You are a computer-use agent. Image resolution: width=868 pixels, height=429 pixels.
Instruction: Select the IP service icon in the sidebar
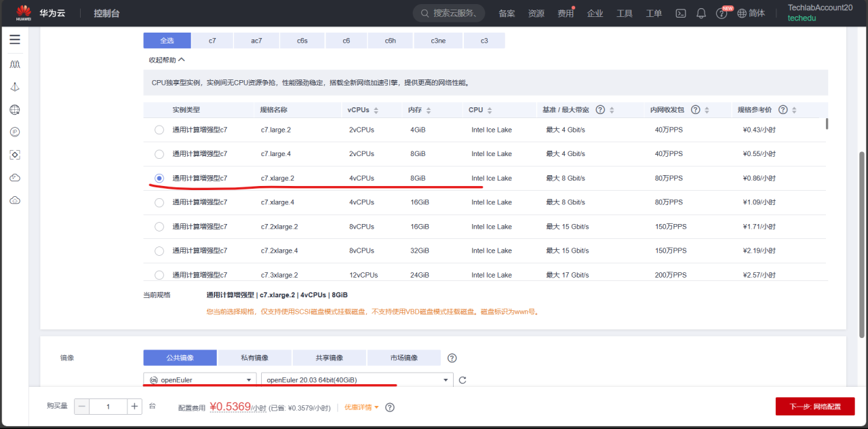pos(15,132)
